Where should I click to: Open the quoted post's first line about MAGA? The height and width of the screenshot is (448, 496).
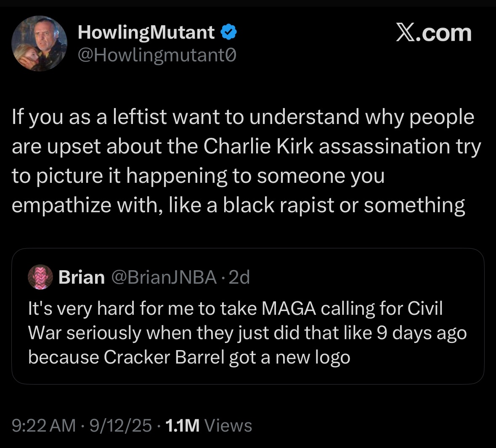tap(235, 308)
